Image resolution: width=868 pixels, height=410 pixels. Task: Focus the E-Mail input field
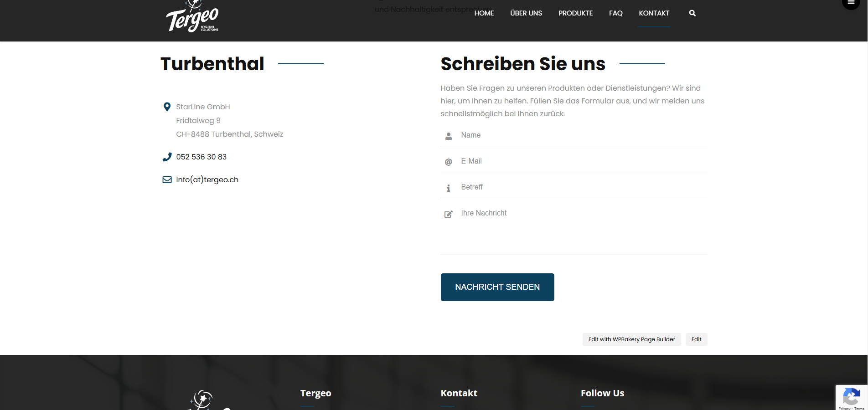pyautogui.click(x=574, y=161)
